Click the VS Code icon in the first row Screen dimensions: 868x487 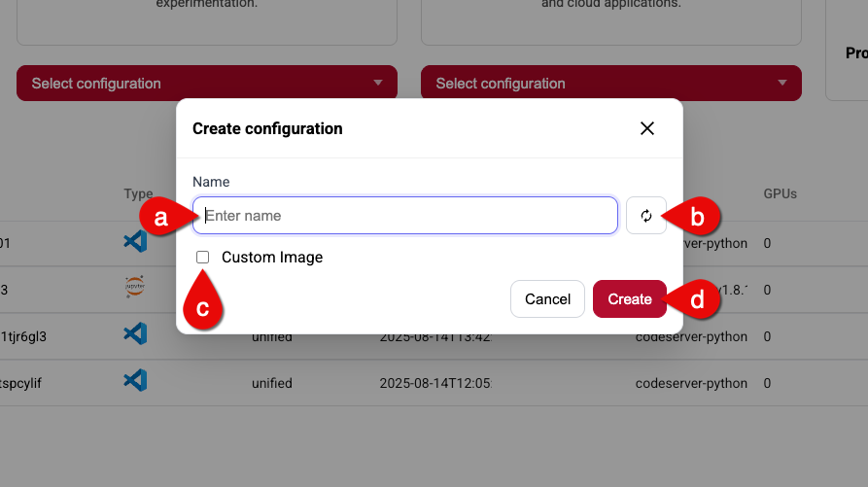pos(135,241)
